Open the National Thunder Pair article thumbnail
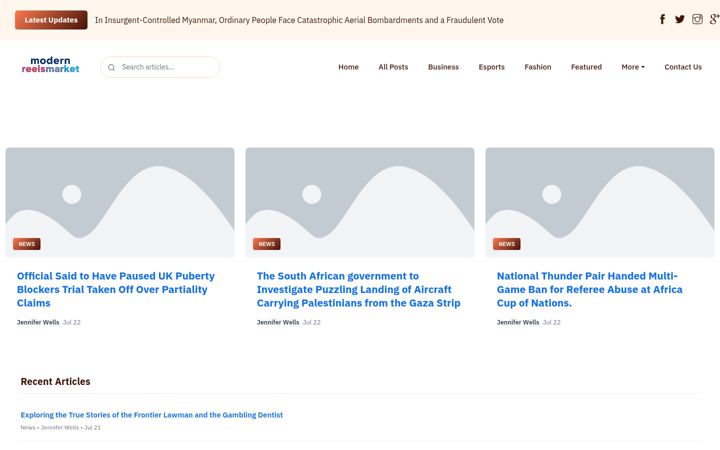This screenshot has height=450, width=720. 600,202
